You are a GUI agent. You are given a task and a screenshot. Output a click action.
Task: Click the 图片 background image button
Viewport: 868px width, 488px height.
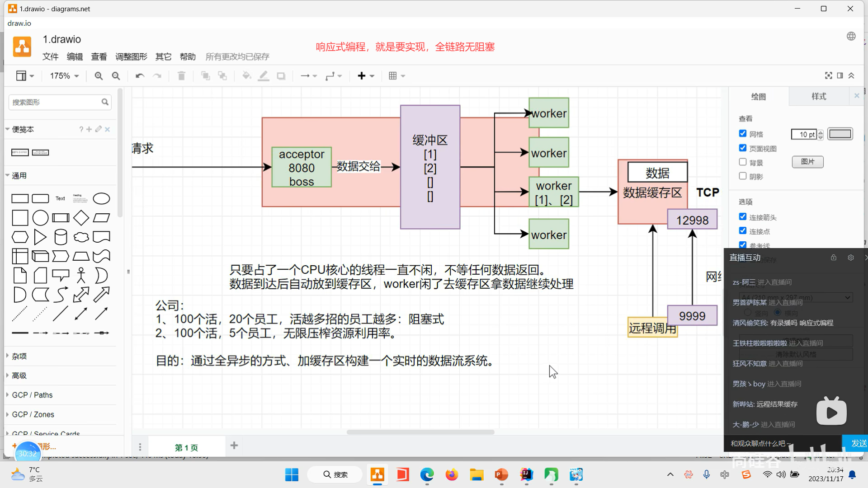pos(807,162)
